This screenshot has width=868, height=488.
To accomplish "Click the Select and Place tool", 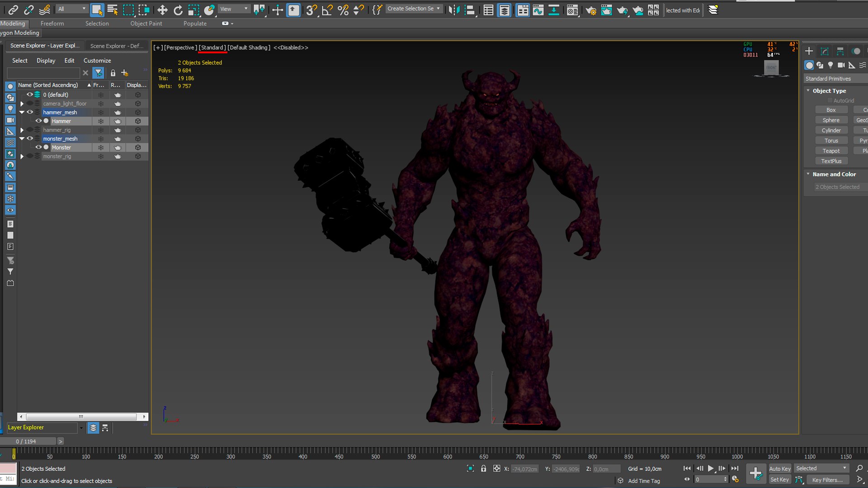I will point(209,9).
